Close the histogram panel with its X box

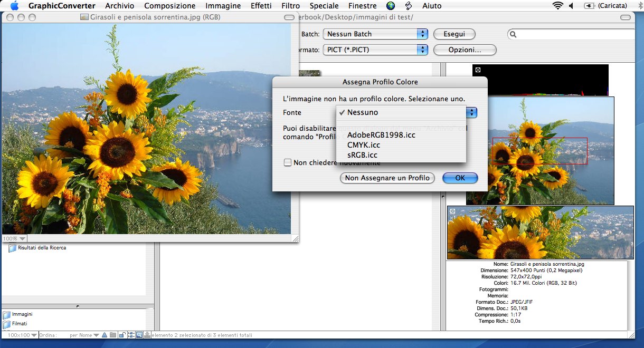click(477, 70)
